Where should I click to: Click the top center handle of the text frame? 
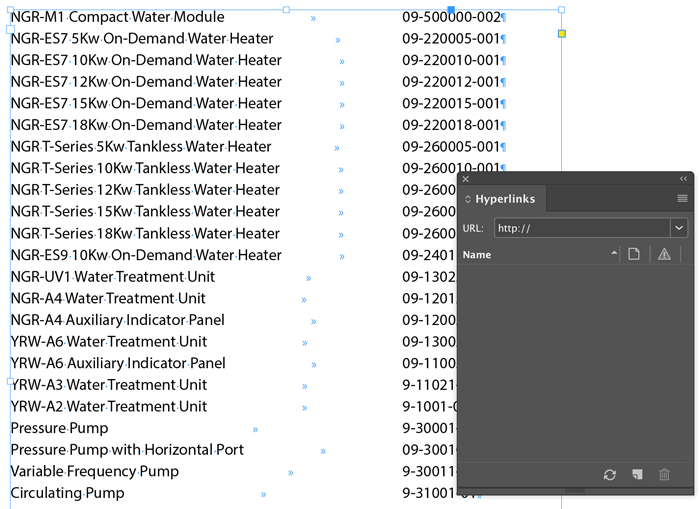click(x=286, y=9)
